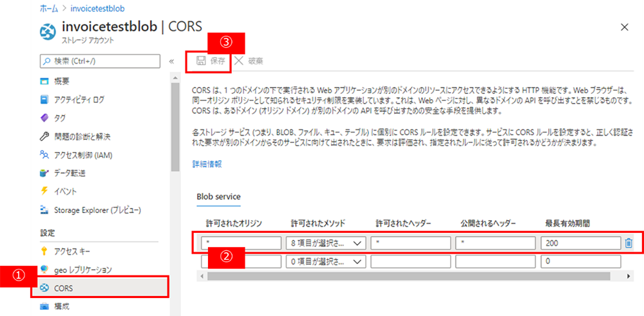The height and width of the screenshot is (316, 644).
Task: Click the geo レプリケーション globe icon
Action: pyautogui.click(x=44, y=270)
